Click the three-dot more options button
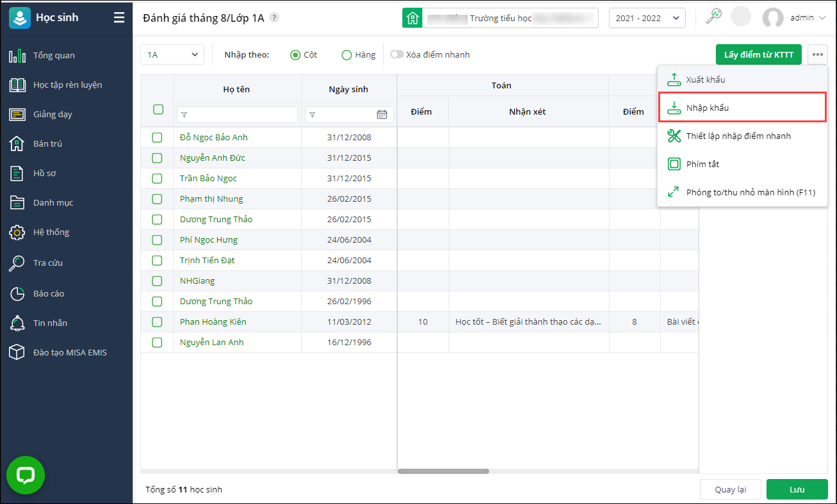 (x=817, y=54)
